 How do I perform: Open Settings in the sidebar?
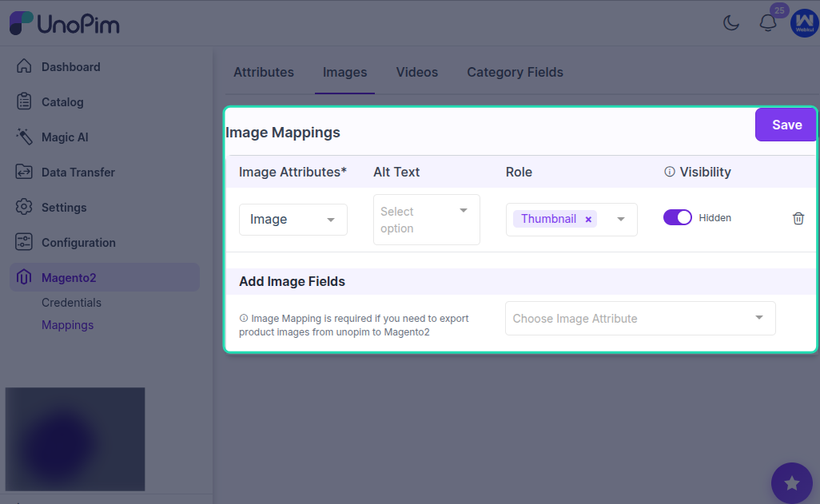[x=64, y=208]
